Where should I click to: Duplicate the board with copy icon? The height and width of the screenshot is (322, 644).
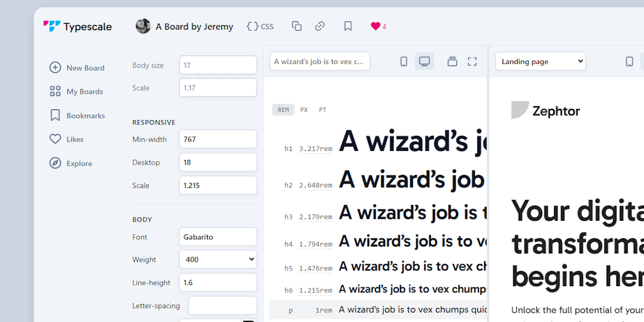(x=297, y=26)
